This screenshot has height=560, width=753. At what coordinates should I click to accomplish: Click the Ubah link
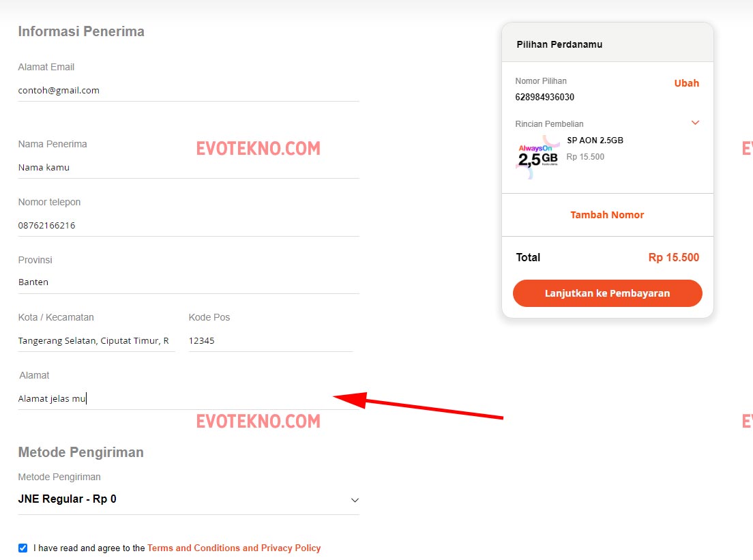tap(686, 83)
